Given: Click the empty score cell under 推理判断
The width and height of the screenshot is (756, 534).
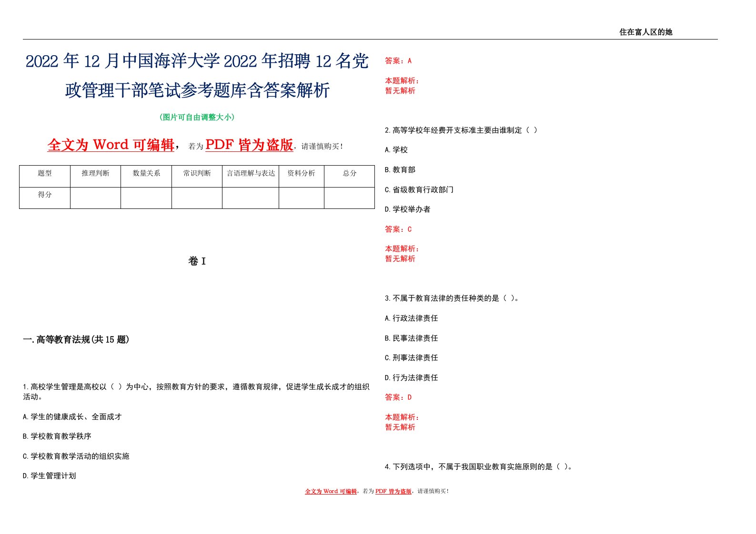Looking at the screenshot, I should tap(95, 198).
